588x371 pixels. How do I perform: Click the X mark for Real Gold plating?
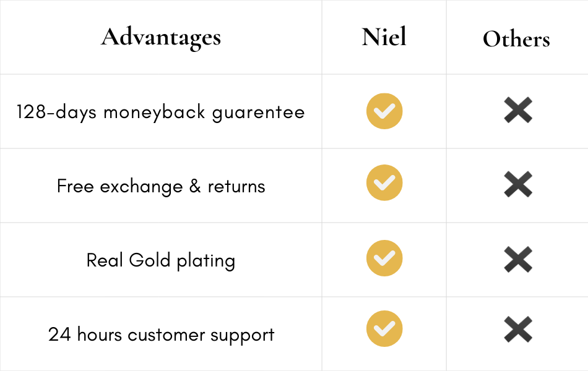pyautogui.click(x=518, y=260)
